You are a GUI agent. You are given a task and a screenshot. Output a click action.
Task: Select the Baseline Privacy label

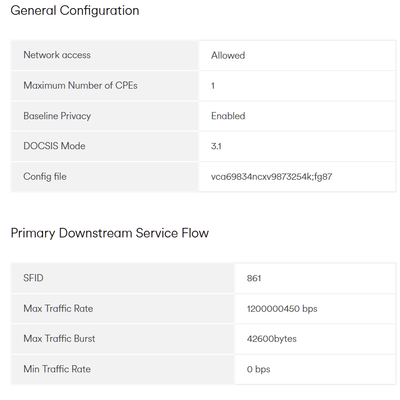pyautogui.click(x=57, y=116)
